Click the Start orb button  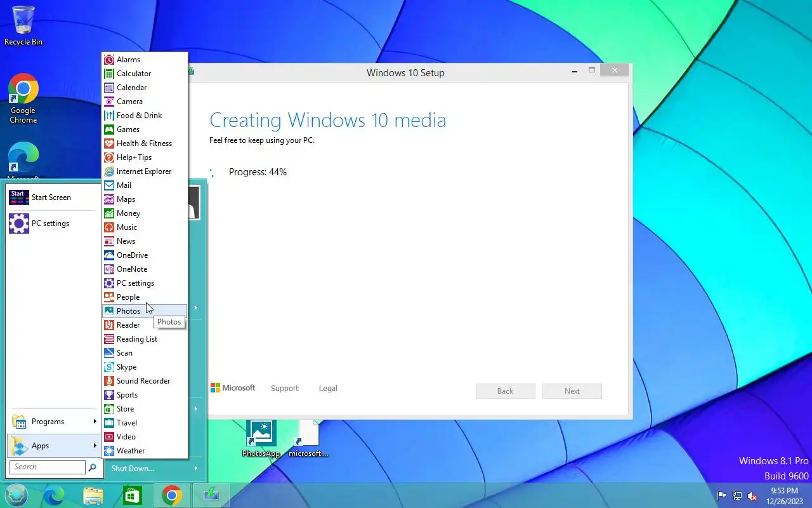(16, 495)
